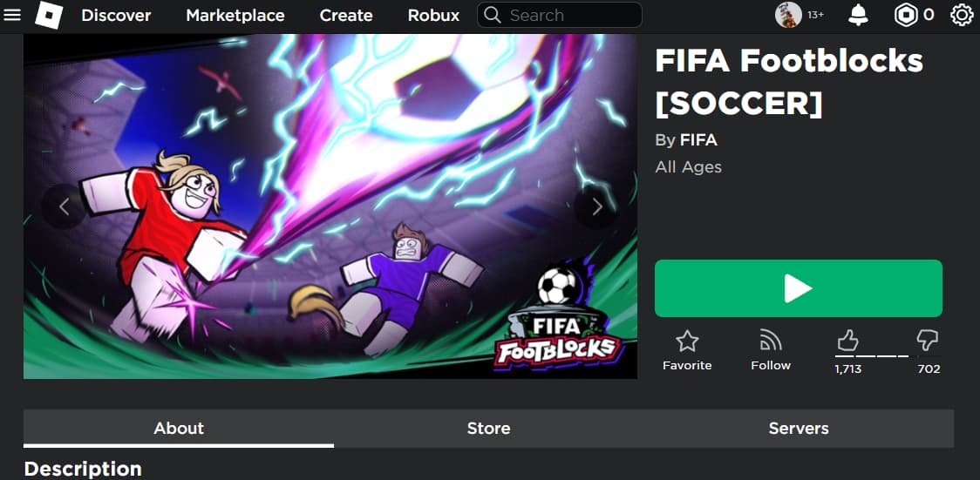This screenshot has width=980, height=480.
Task: Open the settings gear menu
Action: pyautogui.click(x=962, y=15)
